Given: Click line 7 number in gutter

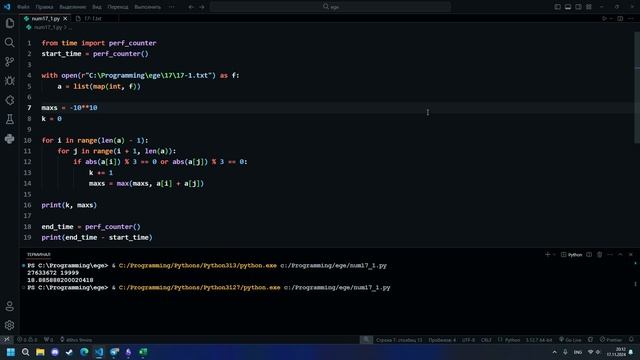Looking at the screenshot, I should click(29, 108).
